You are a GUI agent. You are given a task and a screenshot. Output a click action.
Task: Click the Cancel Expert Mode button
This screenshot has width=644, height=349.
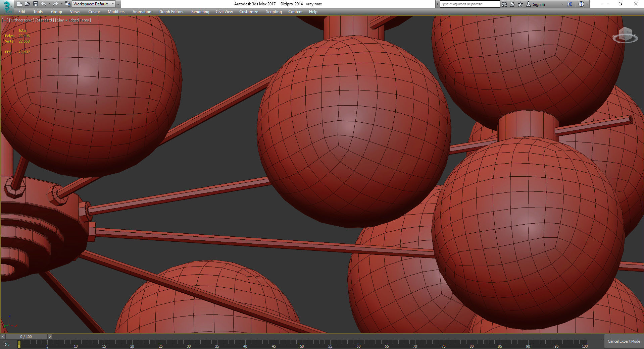click(624, 341)
